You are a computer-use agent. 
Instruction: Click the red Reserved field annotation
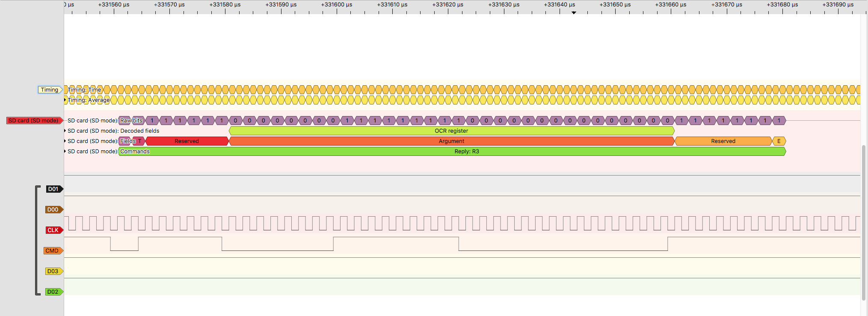point(187,141)
